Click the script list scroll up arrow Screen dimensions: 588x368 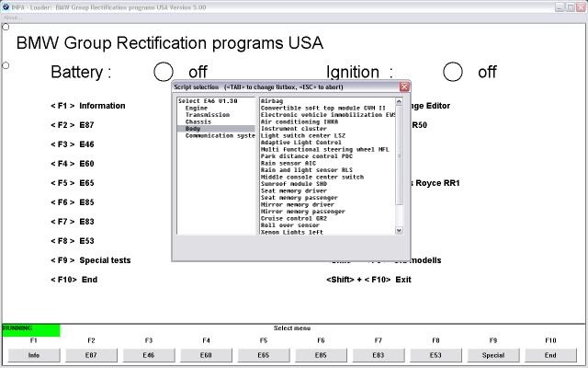coord(399,101)
